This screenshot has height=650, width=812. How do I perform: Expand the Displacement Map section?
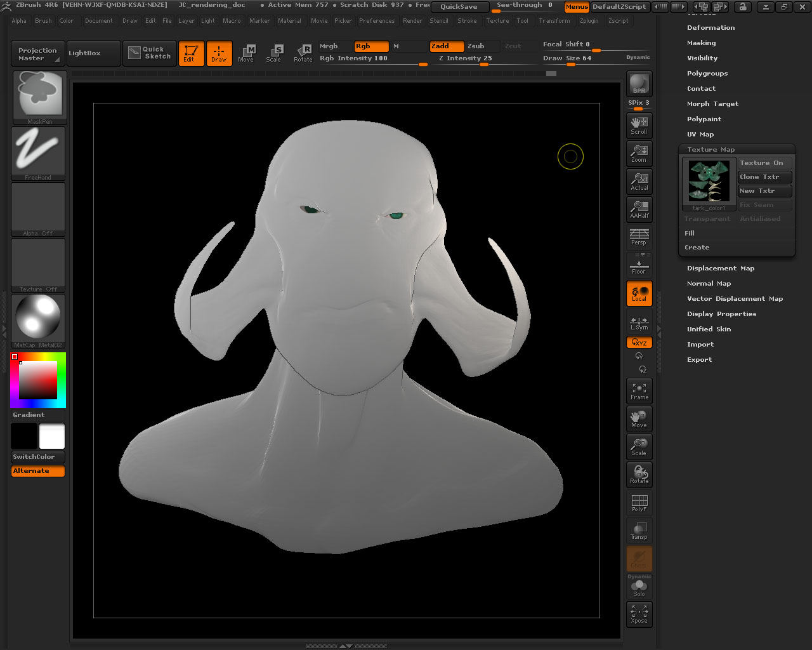click(720, 268)
